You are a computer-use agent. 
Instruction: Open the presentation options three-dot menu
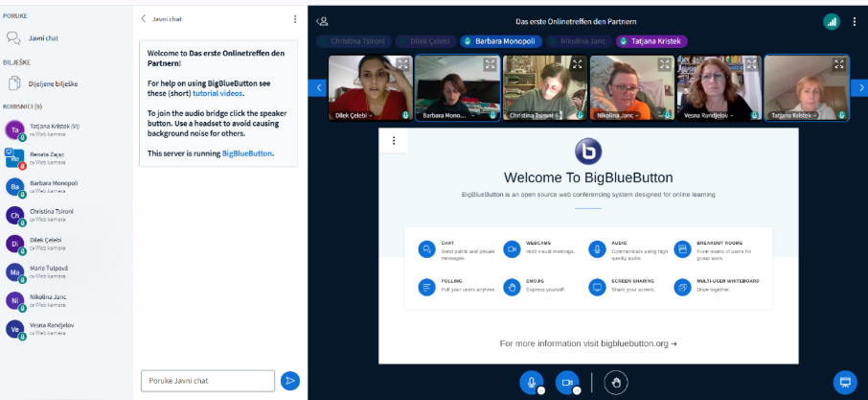pos(393,141)
